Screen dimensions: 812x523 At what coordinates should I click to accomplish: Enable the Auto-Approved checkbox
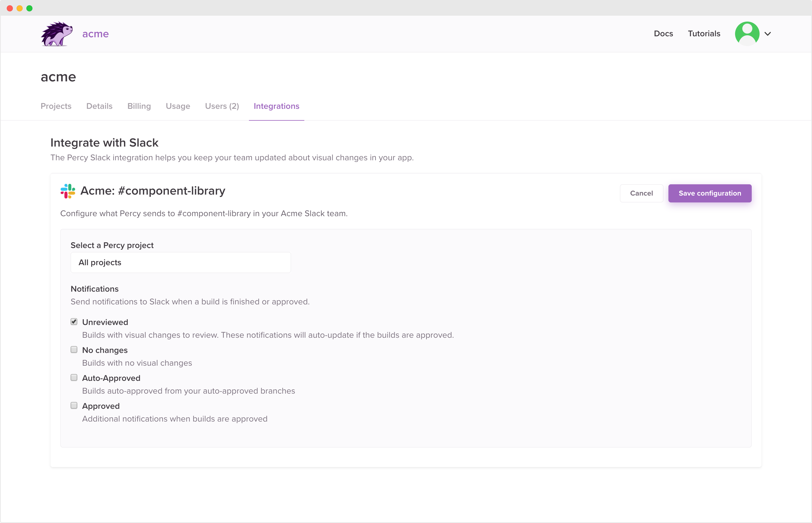[74, 378]
